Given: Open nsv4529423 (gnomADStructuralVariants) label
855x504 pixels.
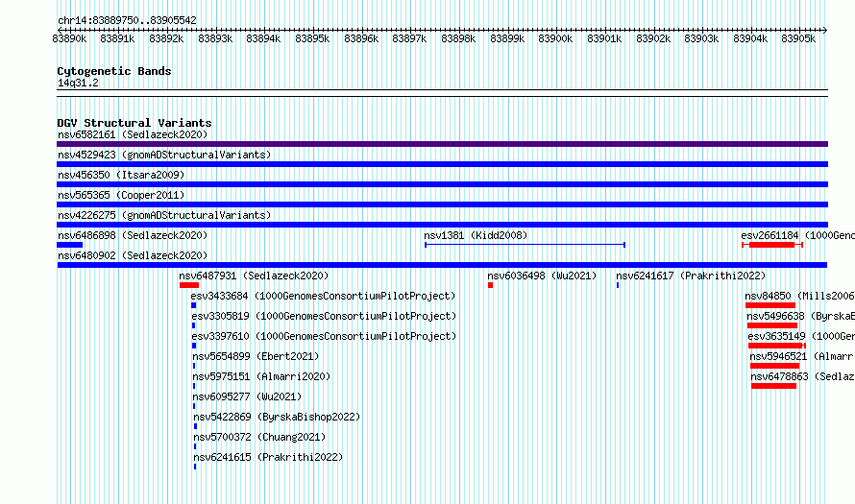Looking at the screenshot, I should 164,155.
